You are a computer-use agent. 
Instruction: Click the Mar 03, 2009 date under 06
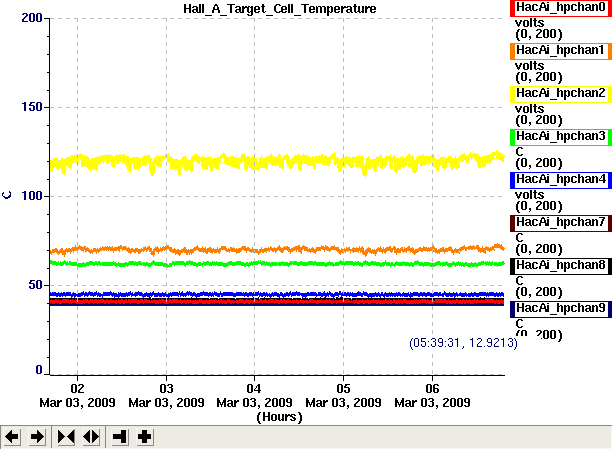point(432,403)
